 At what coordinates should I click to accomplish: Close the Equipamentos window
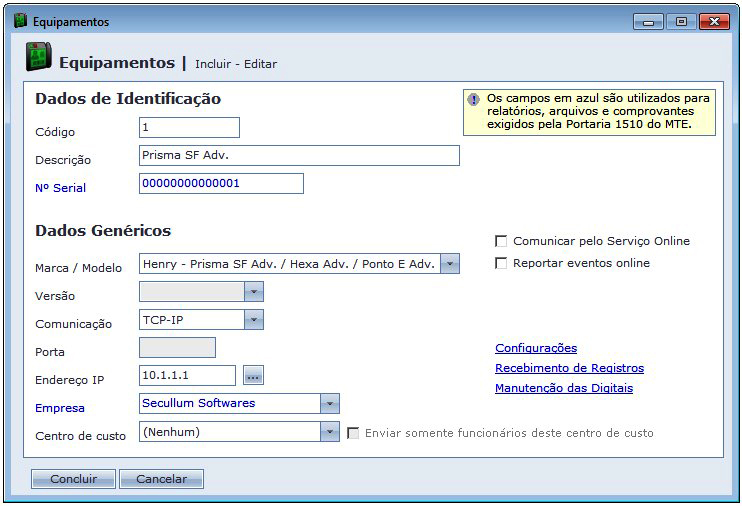tap(714, 21)
